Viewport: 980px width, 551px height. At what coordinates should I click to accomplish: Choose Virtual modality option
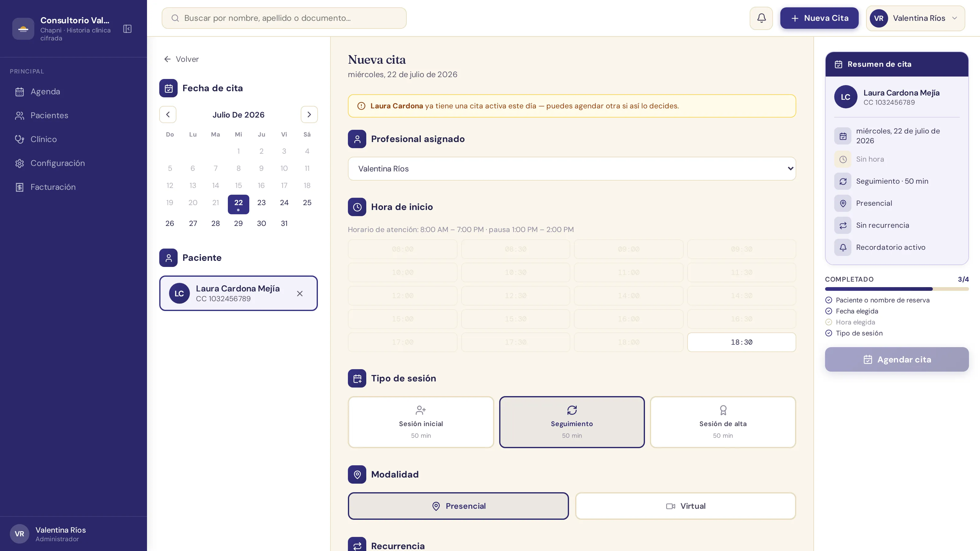click(x=686, y=506)
